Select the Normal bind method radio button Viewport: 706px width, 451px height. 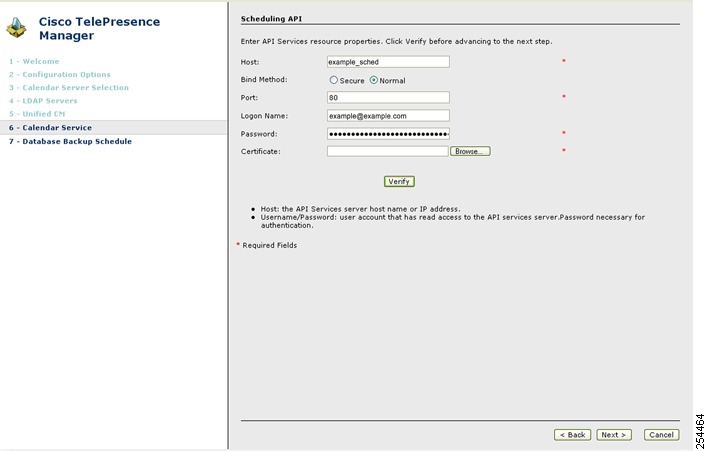pyautogui.click(x=374, y=80)
